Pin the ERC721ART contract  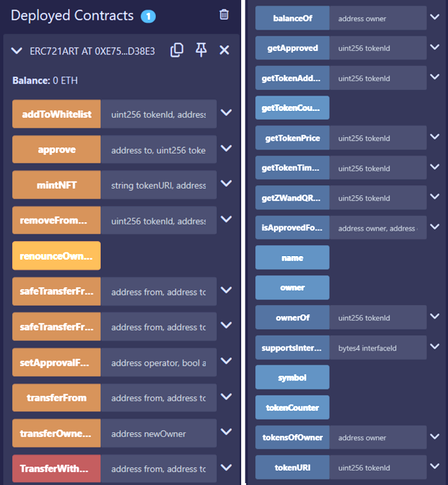click(201, 50)
